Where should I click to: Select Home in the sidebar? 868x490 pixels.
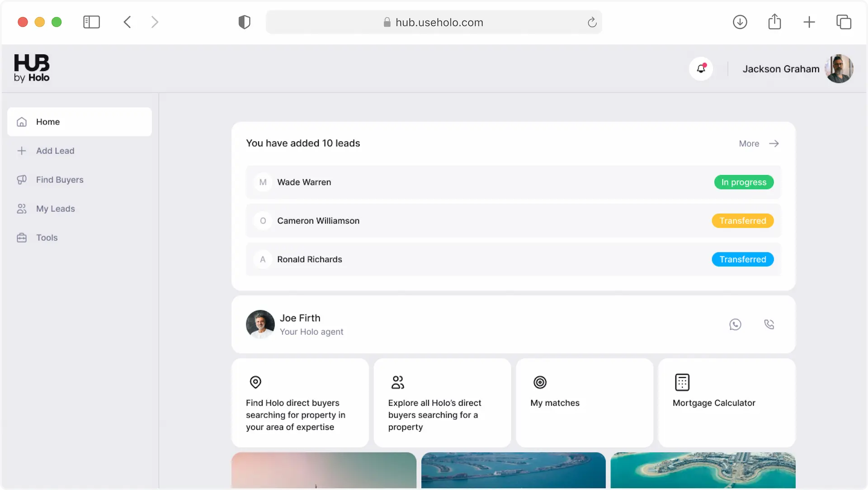point(80,122)
